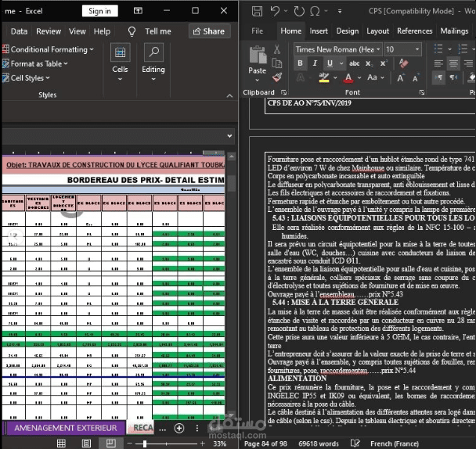Open the View tab in Excel
This screenshot has height=449, width=476.
[77, 31]
